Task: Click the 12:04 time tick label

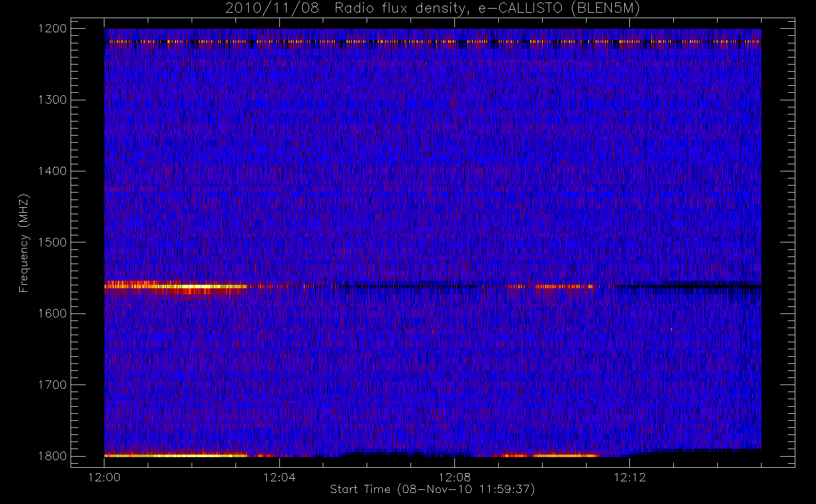Action: (x=279, y=477)
